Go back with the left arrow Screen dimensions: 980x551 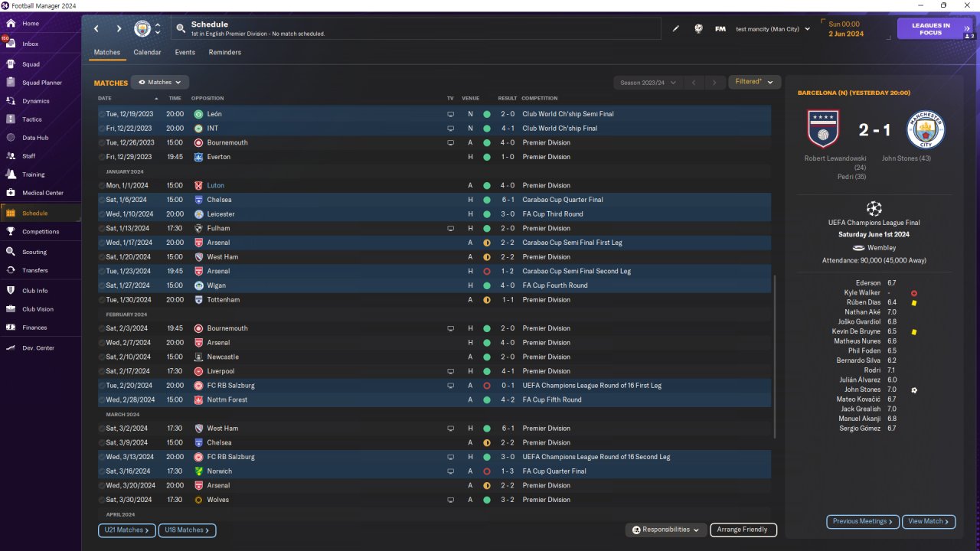point(96,29)
